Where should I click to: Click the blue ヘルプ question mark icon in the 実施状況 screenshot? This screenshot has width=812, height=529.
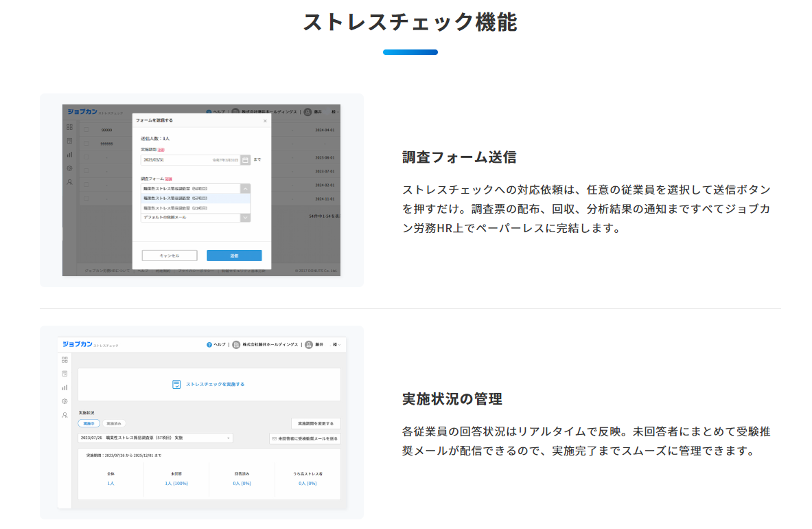(209, 345)
